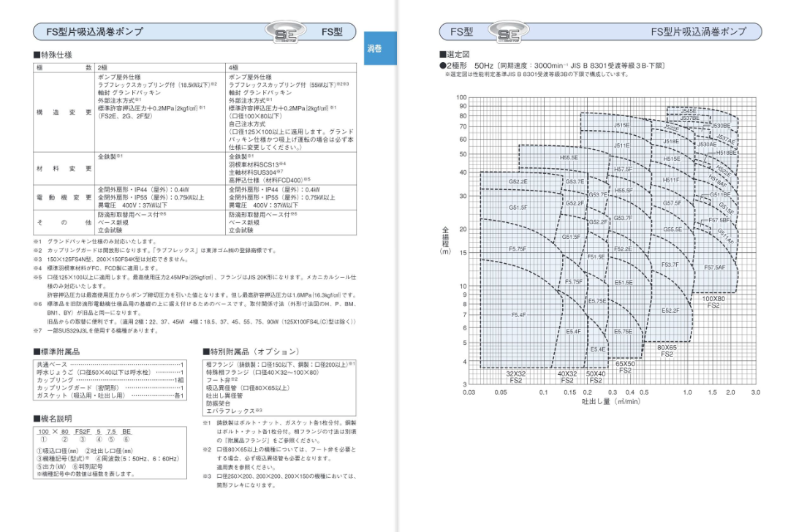Click the 構造変更 row label

point(64,112)
